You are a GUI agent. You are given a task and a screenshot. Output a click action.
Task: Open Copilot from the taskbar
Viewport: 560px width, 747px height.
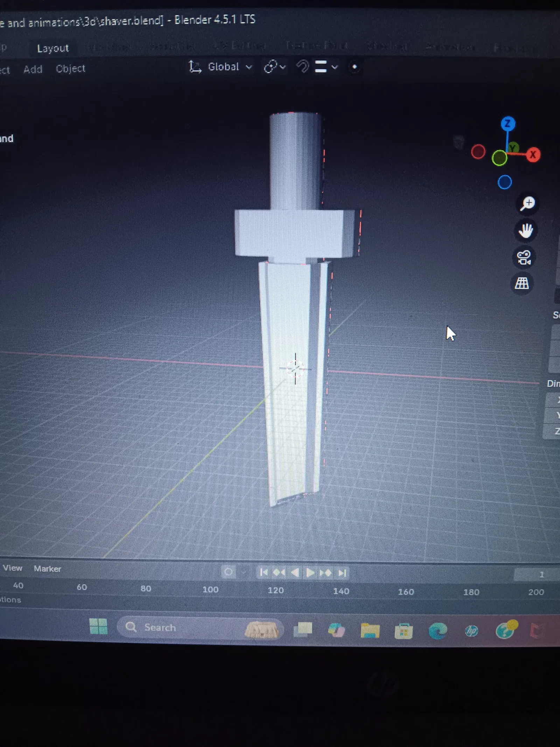[336, 630]
